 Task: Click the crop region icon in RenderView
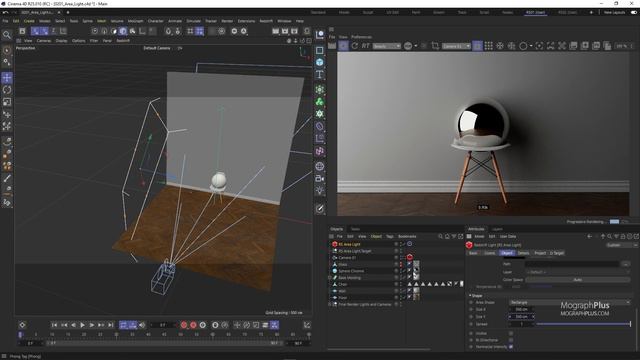(435, 46)
